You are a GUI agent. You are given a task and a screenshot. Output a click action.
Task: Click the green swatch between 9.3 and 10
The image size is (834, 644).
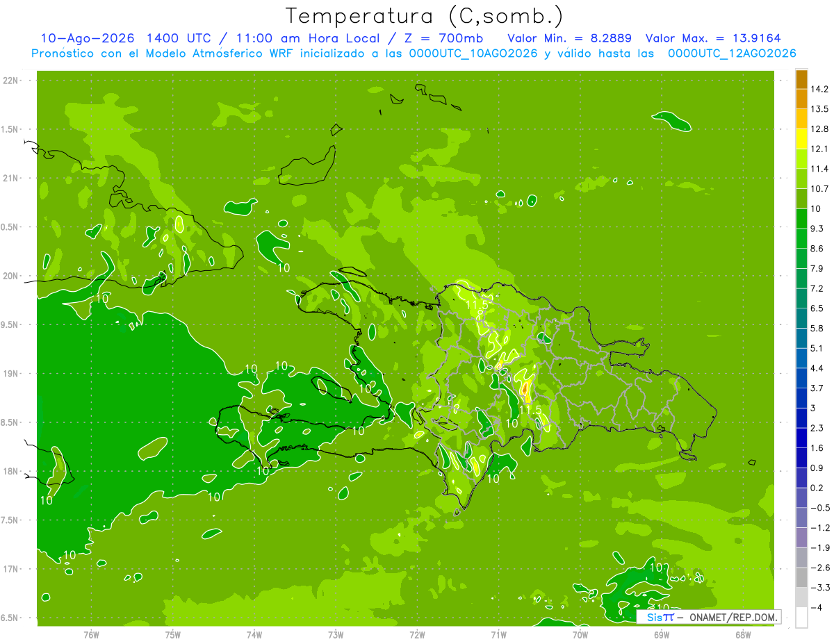coord(801,219)
